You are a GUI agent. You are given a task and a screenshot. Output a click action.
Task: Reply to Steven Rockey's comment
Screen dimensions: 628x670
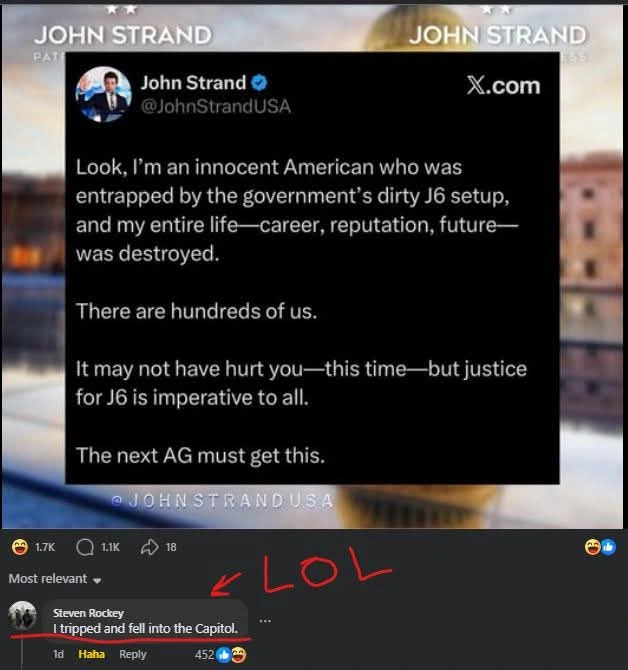pos(132,654)
